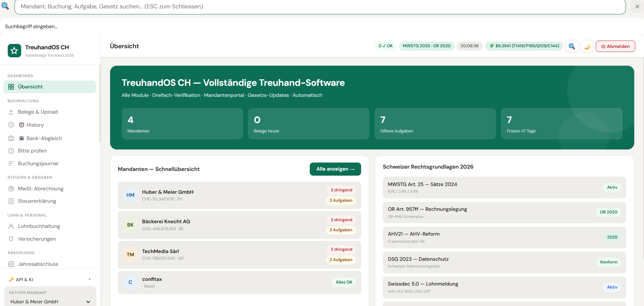Open MWSTG Art. 25 — Sätze 2024 entry
This screenshot has width=644, height=306.
tap(504, 187)
